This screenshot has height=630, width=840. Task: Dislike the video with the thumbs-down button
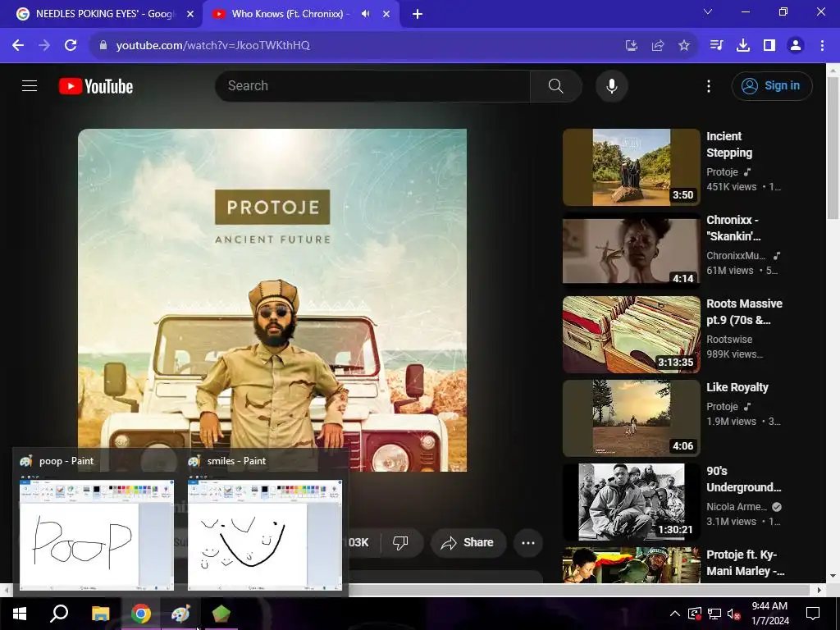click(x=400, y=543)
